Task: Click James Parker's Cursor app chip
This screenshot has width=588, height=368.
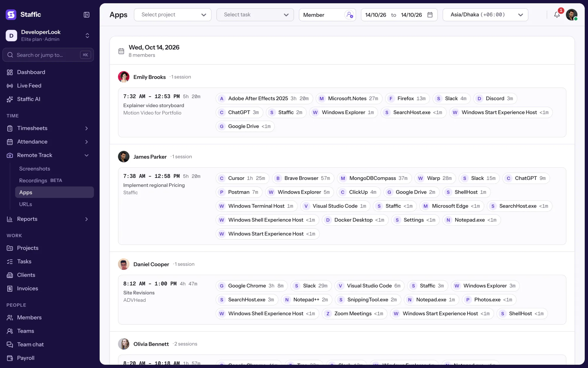Action: pyautogui.click(x=242, y=178)
